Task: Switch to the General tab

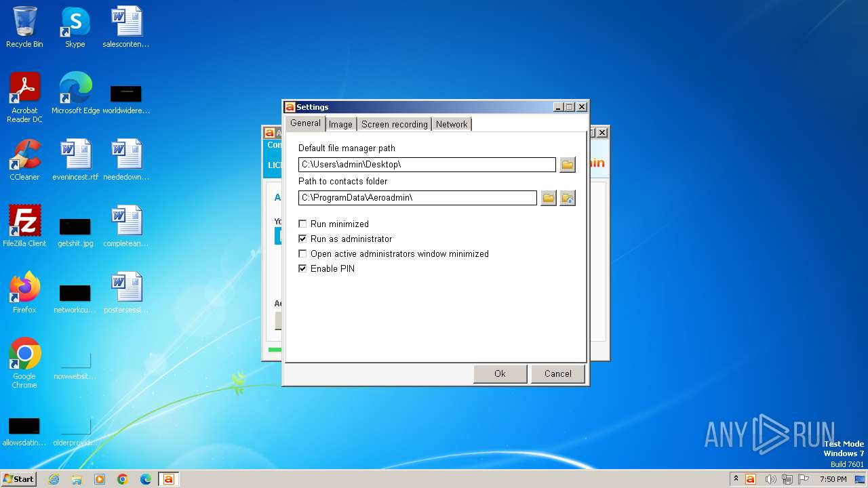Action: (x=305, y=123)
